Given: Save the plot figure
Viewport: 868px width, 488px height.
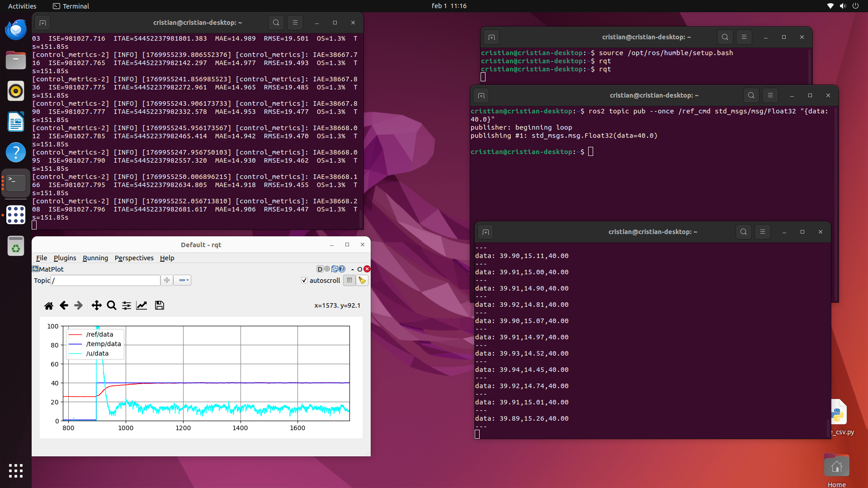Looking at the screenshot, I should 159,306.
